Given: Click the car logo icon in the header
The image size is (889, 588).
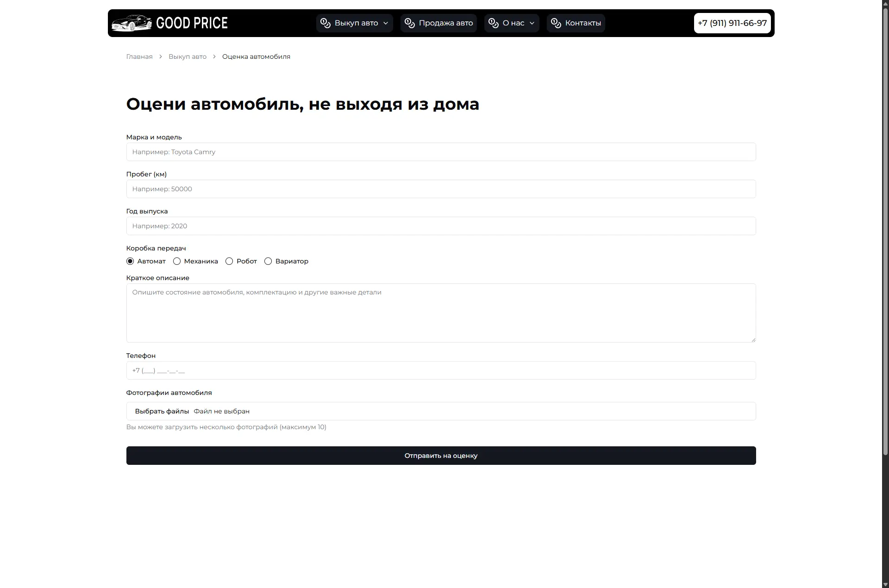Looking at the screenshot, I should click(x=132, y=23).
